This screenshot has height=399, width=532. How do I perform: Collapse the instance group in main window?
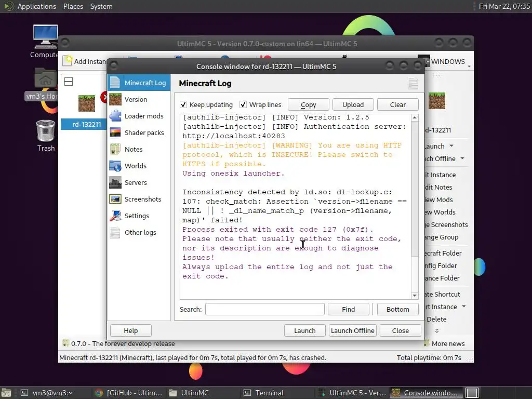(x=69, y=82)
